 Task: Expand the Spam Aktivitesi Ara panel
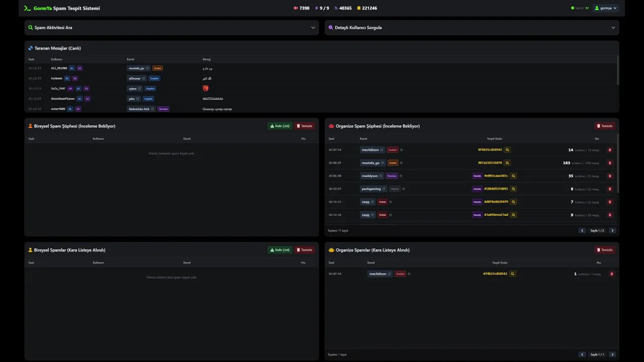172,28
